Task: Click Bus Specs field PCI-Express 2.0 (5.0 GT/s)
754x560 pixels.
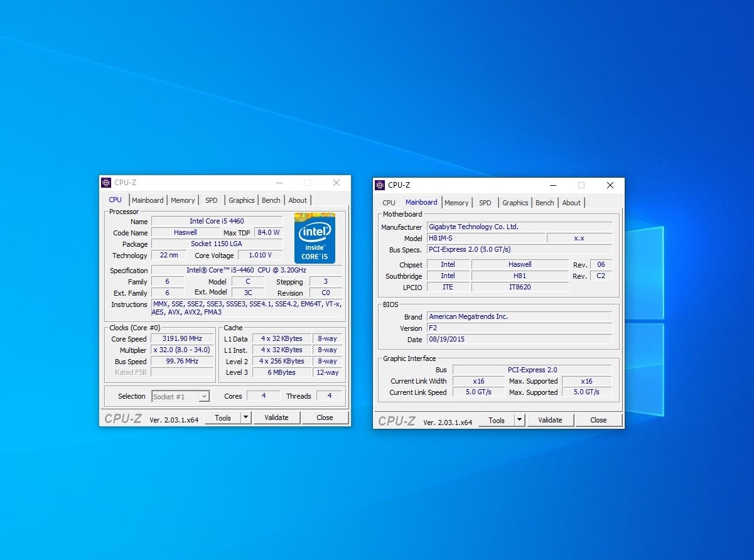Action: pos(519,249)
